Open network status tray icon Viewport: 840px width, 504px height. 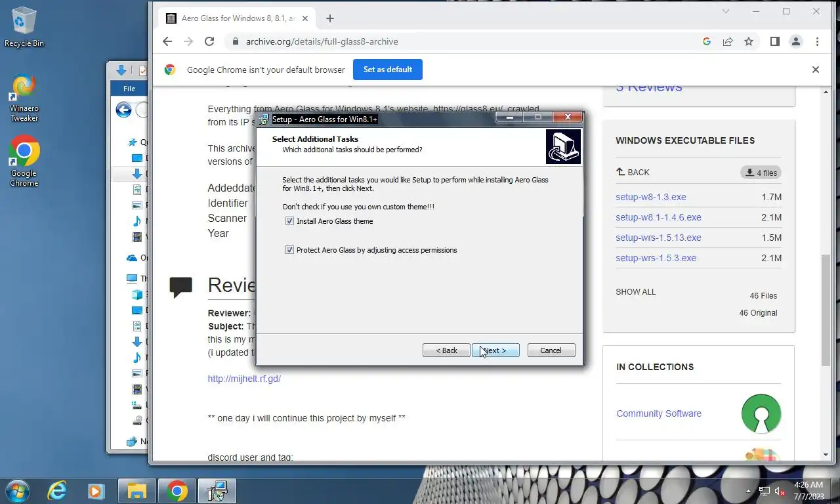tap(765, 491)
